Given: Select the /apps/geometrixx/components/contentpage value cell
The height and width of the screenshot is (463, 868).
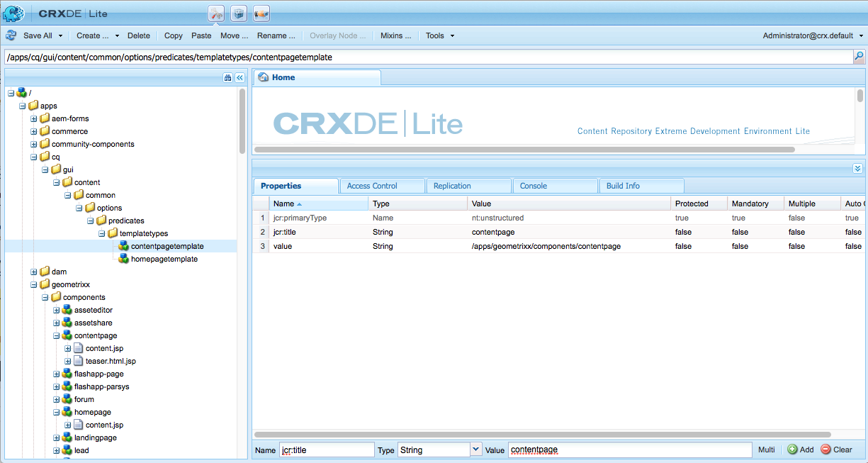Looking at the screenshot, I should [569, 246].
